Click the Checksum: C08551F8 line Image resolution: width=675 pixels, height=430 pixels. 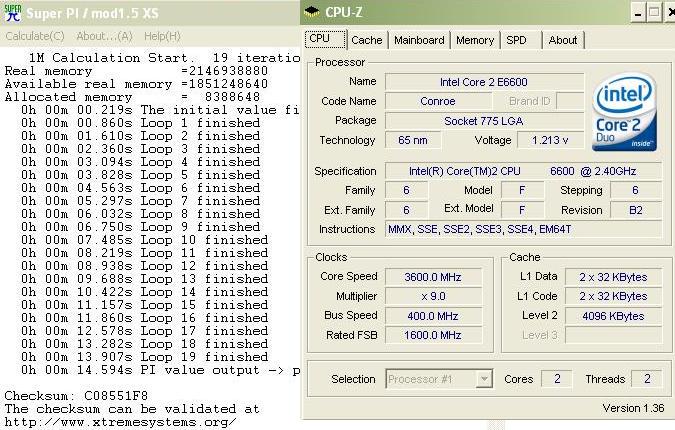coord(76,396)
